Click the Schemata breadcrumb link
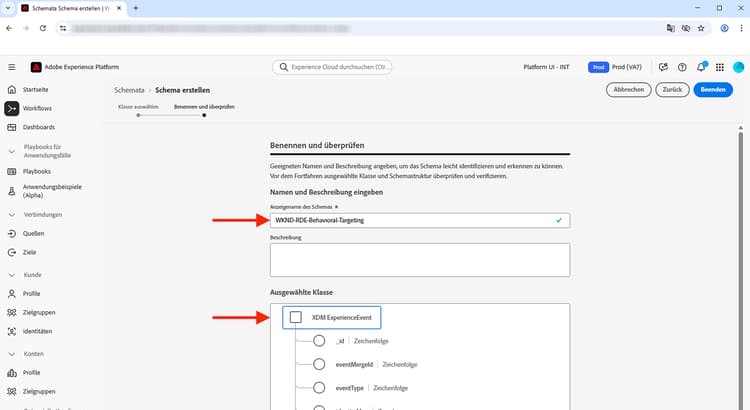The image size is (750, 410). (x=129, y=90)
